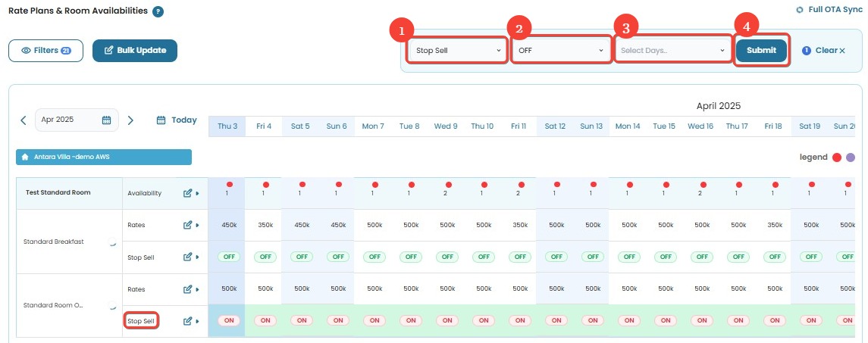Select the Thu 3 date column header

click(x=227, y=126)
